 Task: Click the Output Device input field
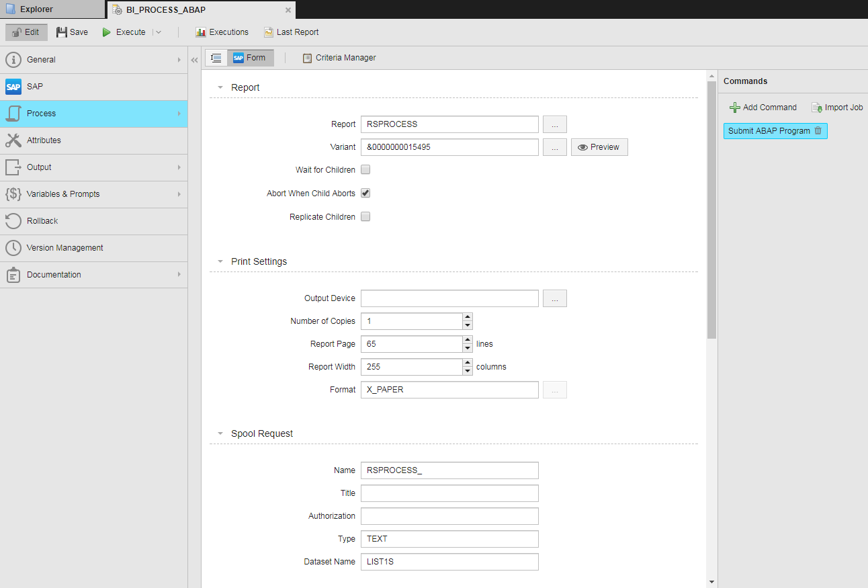449,298
